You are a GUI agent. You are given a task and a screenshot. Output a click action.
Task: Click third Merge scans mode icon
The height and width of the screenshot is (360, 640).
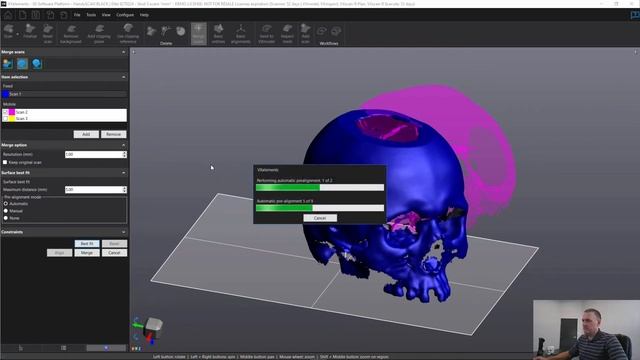tap(37, 64)
